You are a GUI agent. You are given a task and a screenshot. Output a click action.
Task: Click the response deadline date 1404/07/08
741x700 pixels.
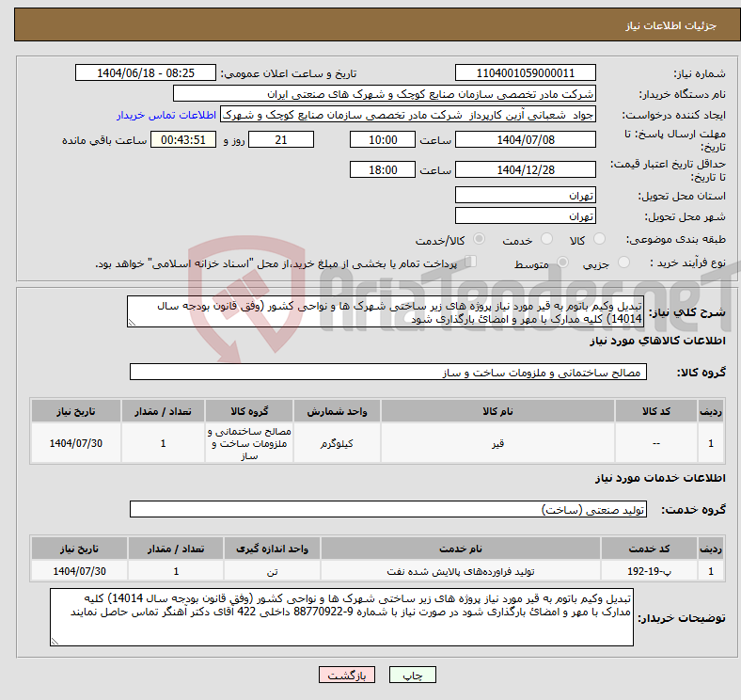coord(525,140)
